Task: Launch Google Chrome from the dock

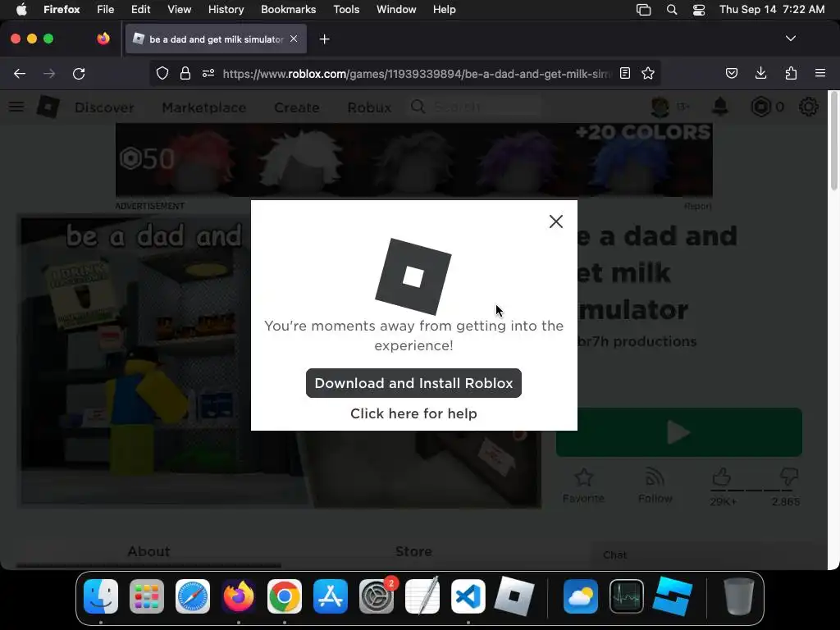Action: point(285,596)
